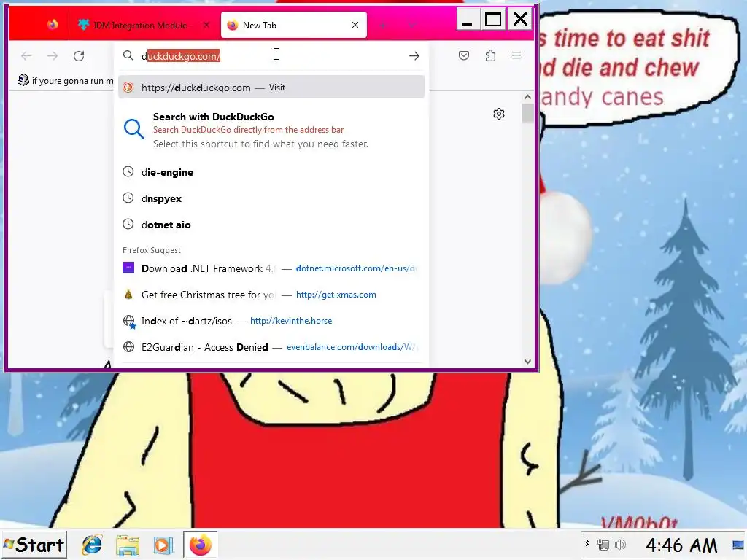The height and width of the screenshot is (560, 747).
Task: Open the pinned Firefox tab
Action: pyautogui.click(x=53, y=25)
